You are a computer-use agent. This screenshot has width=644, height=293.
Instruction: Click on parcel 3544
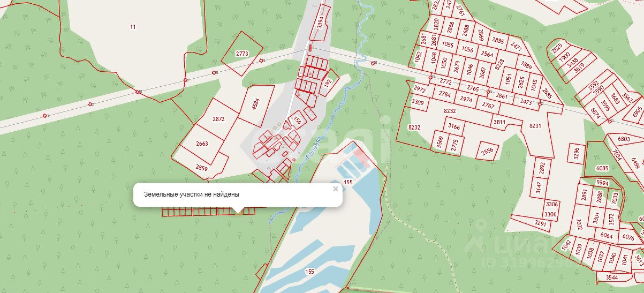tap(612, 277)
